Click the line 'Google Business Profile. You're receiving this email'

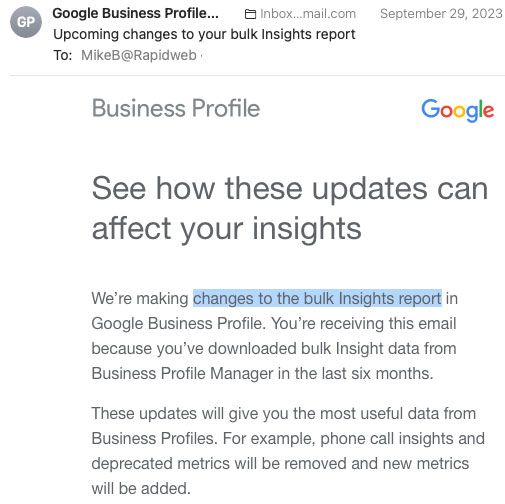[x=274, y=323]
